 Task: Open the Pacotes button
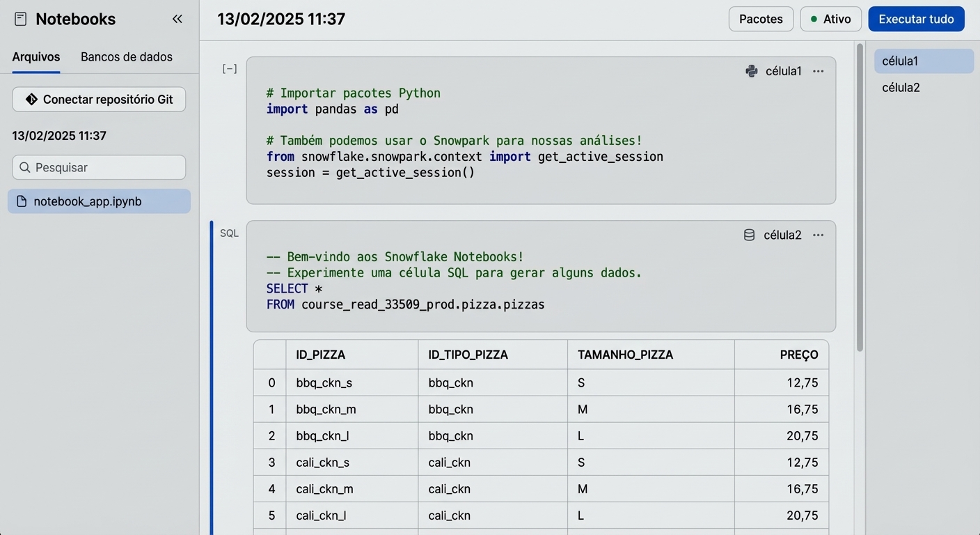pyautogui.click(x=761, y=19)
